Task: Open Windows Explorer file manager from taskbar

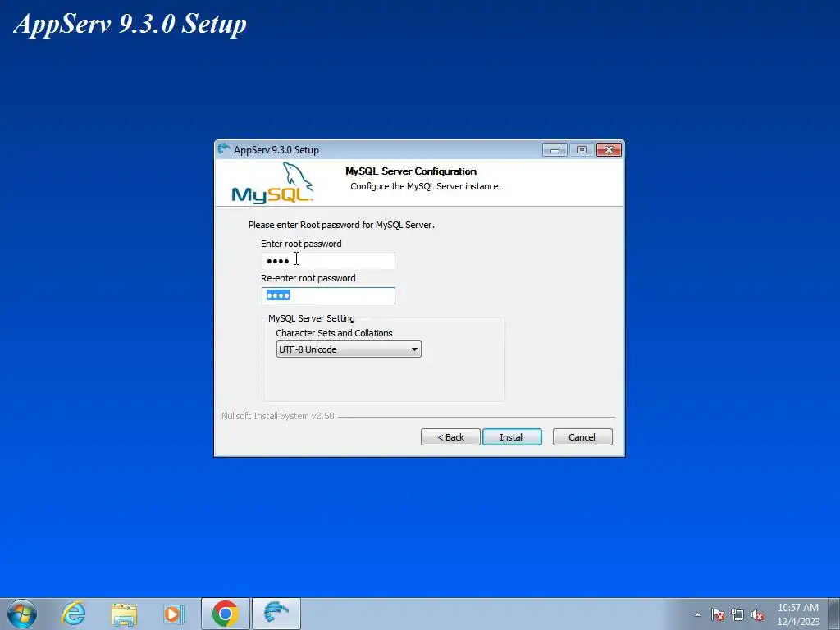Action: 124,614
